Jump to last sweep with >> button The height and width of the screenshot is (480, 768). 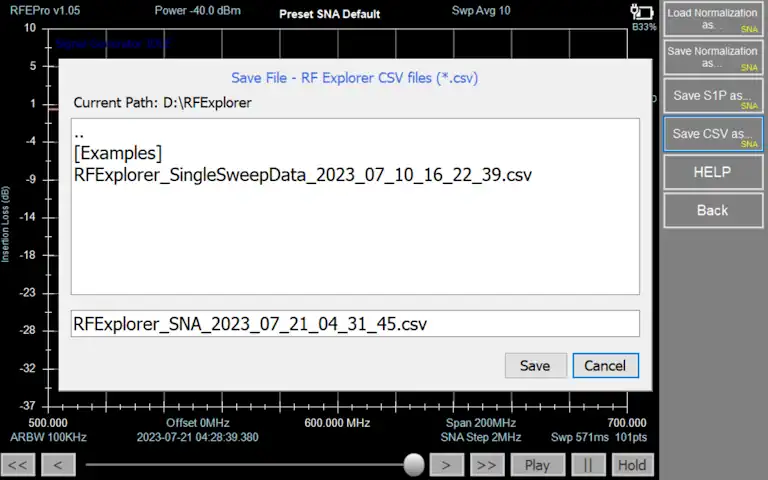tap(486, 465)
